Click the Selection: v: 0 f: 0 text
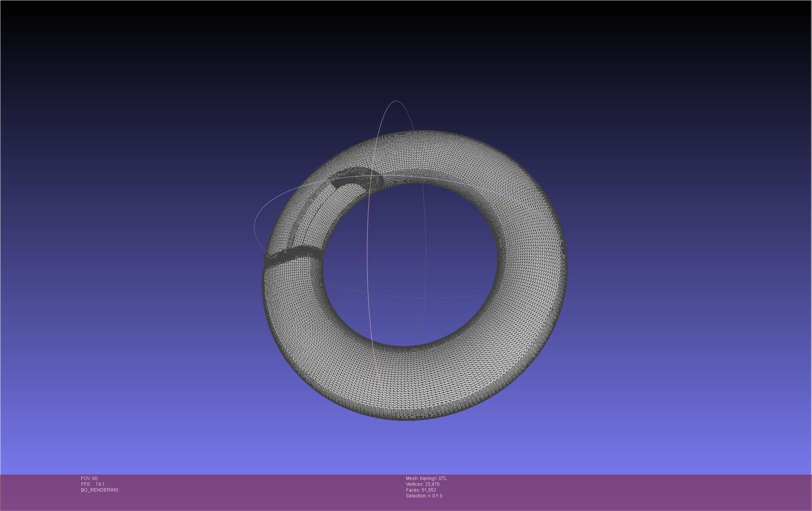 coord(424,496)
